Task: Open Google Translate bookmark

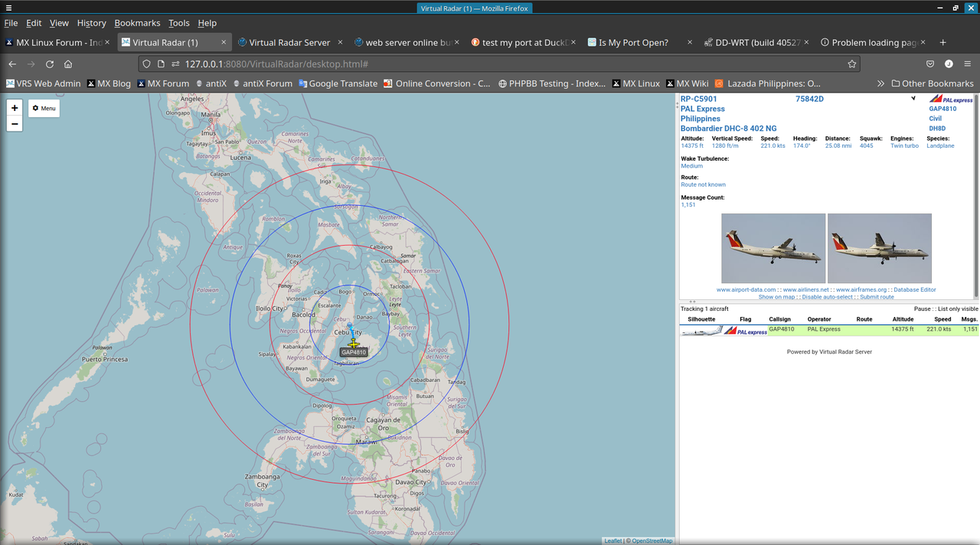Action: [338, 83]
